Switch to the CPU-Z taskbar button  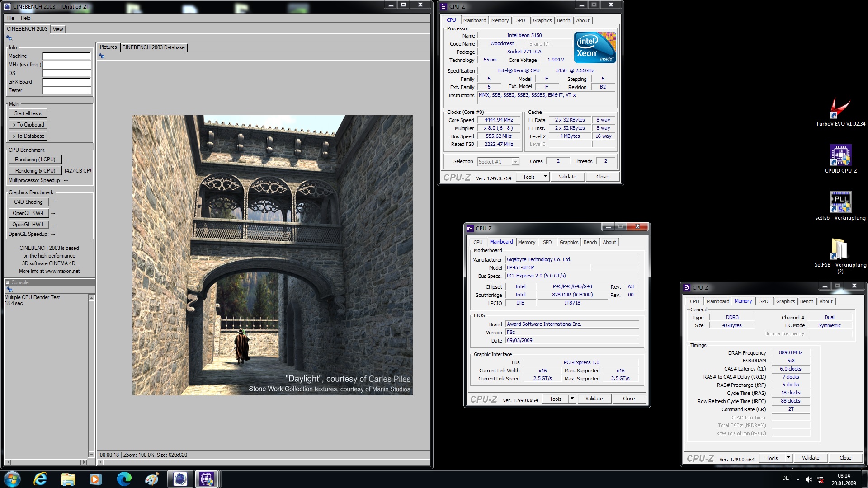click(207, 479)
